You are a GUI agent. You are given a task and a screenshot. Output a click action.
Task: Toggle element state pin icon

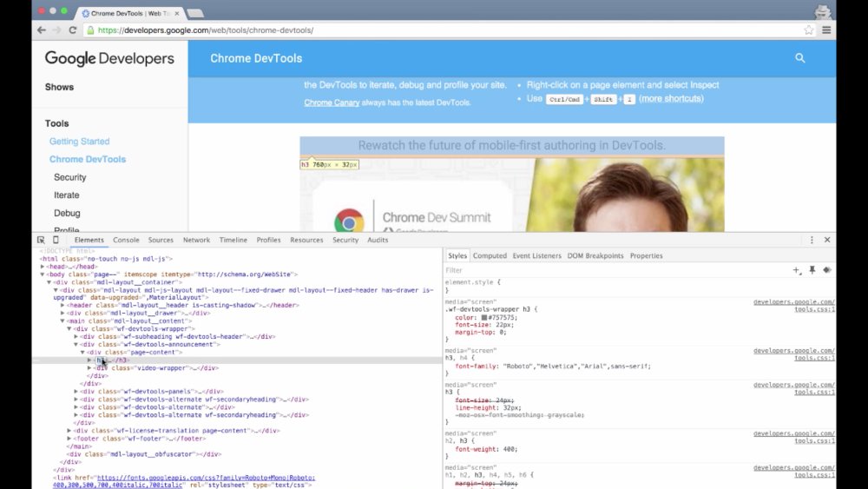[x=812, y=270]
